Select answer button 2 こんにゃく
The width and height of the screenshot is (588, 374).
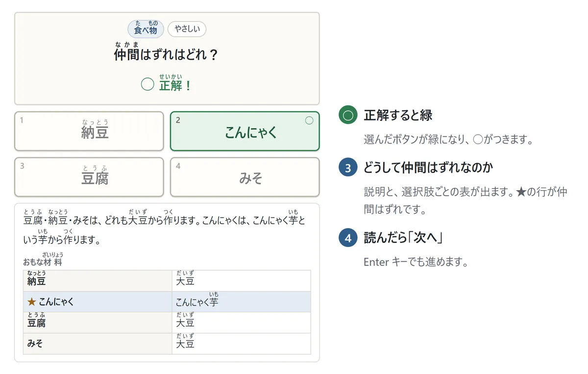pos(245,131)
